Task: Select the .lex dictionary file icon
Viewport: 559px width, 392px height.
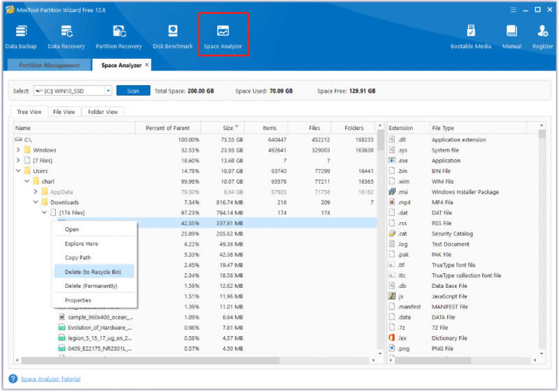Action: click(392, 337)
